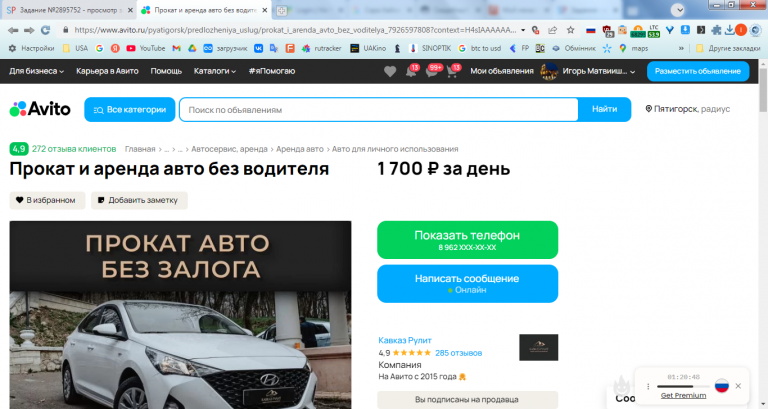Click the Главная breadcrumb link

point(140,149)
